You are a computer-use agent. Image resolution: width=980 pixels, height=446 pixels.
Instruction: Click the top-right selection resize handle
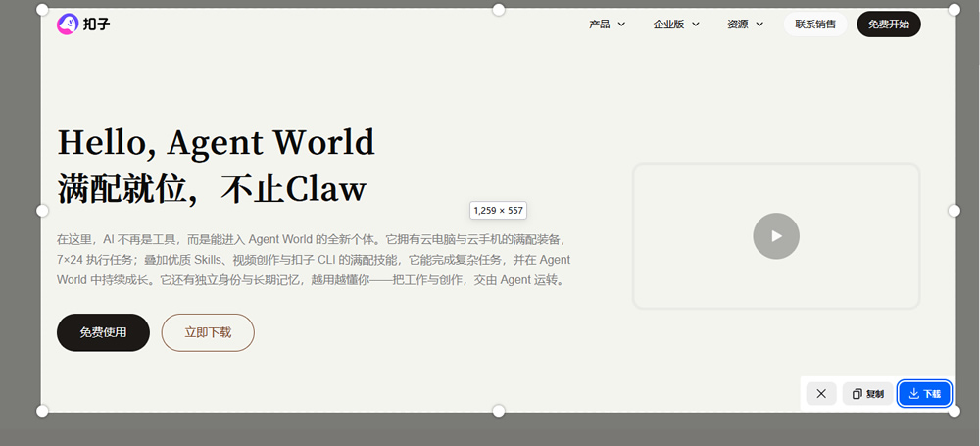click(954, 10)
